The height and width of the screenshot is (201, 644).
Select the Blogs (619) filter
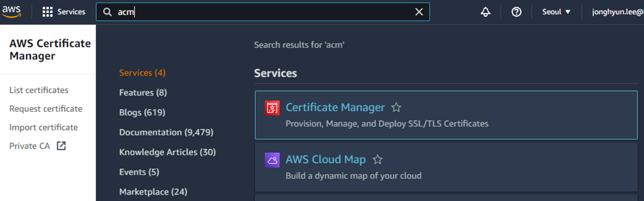click(142, 112)
